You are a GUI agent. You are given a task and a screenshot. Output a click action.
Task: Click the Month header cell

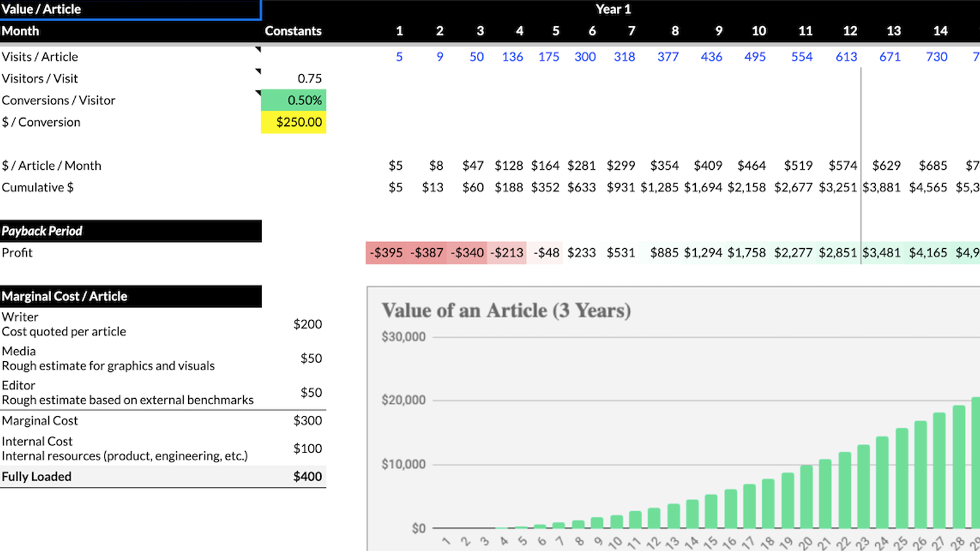(x=20, y=31)
